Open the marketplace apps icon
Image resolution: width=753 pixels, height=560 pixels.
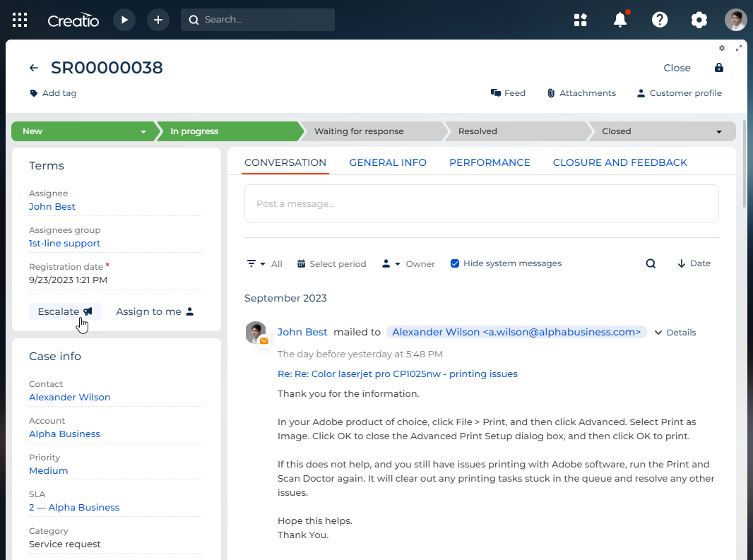pyautogui.click(x=581, y=20)
